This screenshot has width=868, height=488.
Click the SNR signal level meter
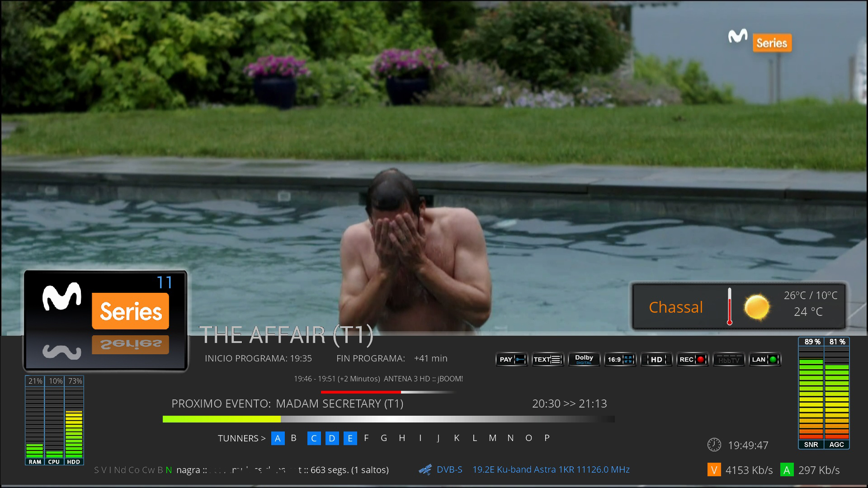[x=811, y=393]
